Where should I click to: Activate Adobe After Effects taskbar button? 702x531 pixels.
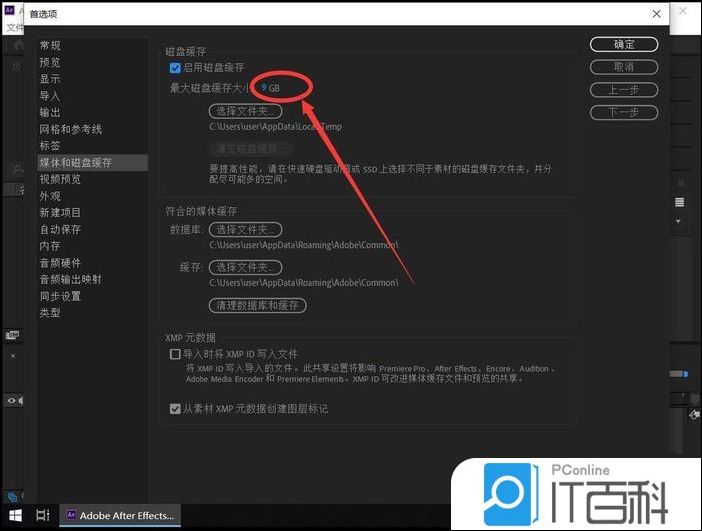click(120, 515)
